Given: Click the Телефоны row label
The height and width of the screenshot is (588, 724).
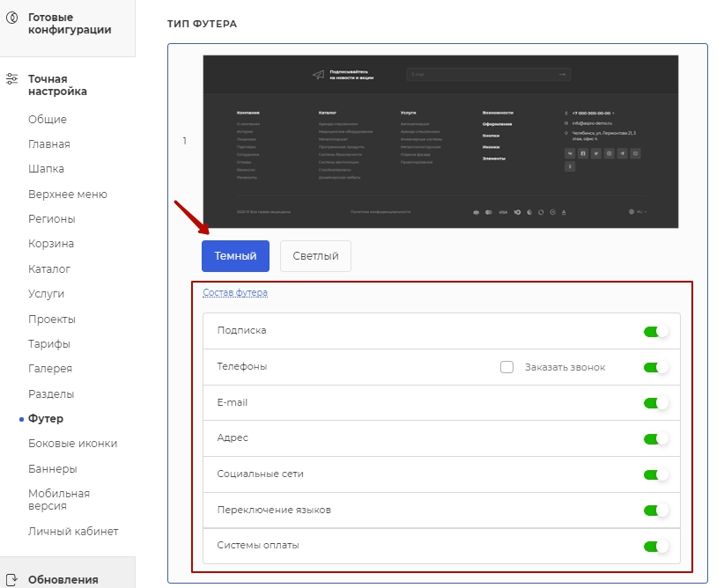Looking at the screenshot, I should point(242,366).
